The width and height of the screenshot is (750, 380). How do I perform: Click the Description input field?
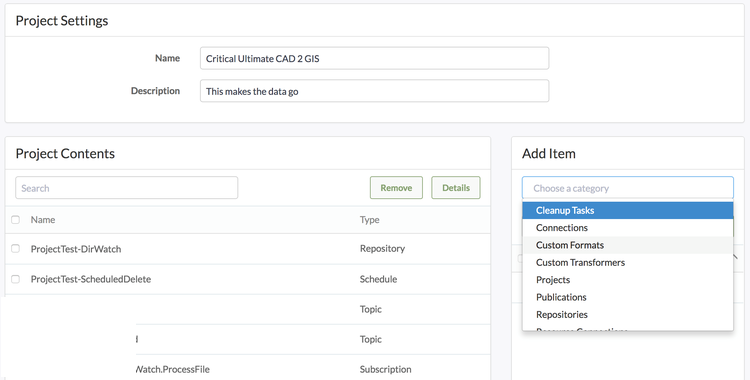tap(374, 91)
